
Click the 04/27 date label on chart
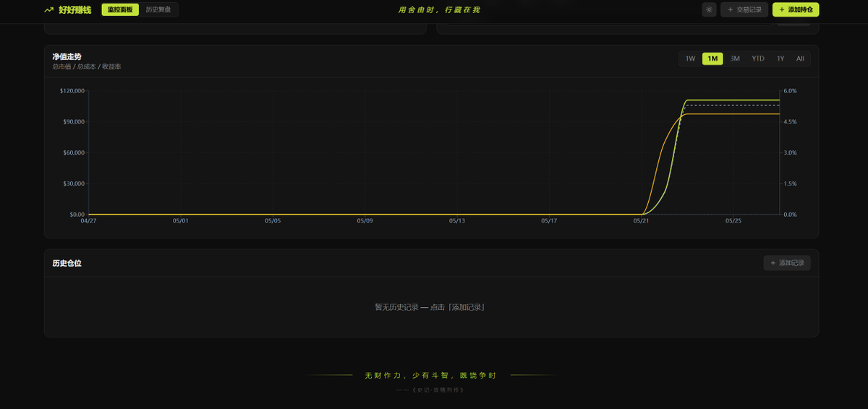[88, 221]
